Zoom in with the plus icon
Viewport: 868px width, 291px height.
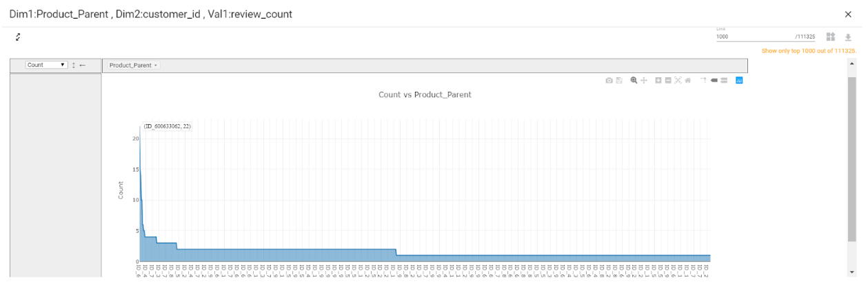click(x=658, y=81)
